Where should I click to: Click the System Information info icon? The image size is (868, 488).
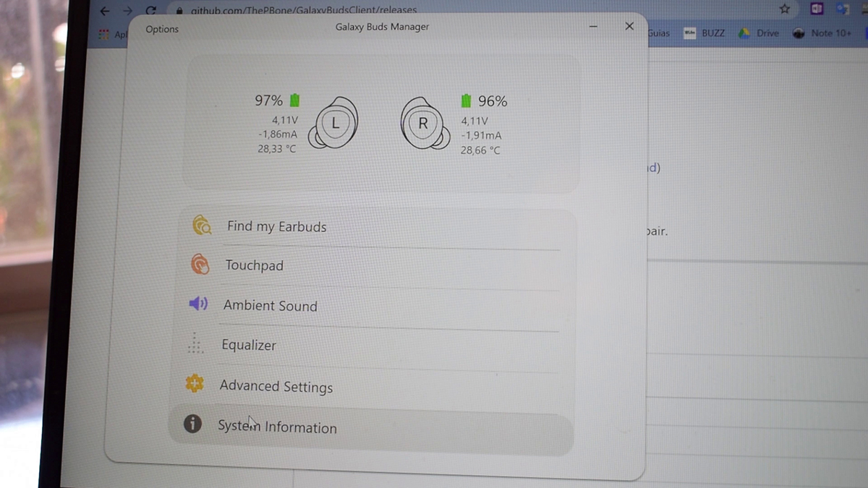pos(192,424)
